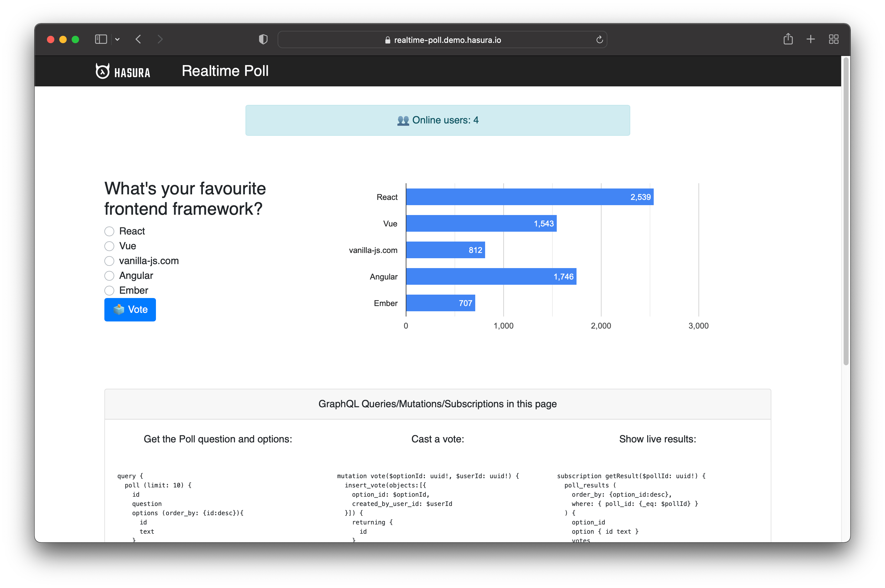
Task: Select the vanilla-js.com poll option
Action: pyautogui.click(x=109, y=261)
